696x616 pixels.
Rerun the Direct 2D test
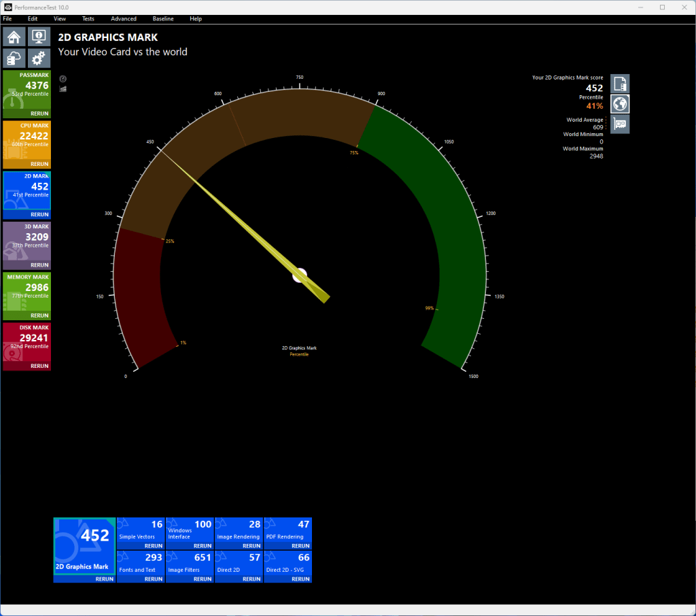(x=251, y=579)
